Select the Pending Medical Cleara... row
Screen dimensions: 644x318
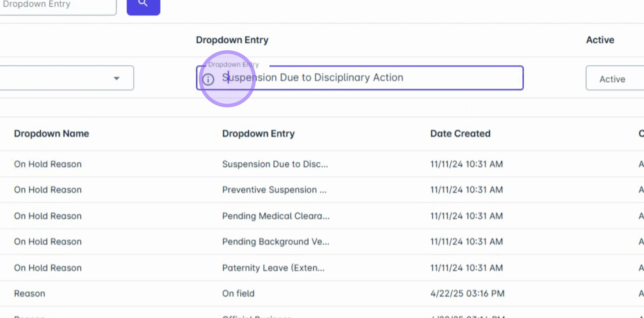(275, 216)
